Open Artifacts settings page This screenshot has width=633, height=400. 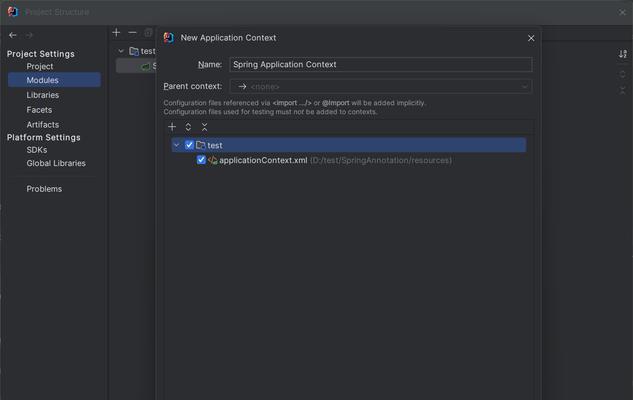click(43, 125)
